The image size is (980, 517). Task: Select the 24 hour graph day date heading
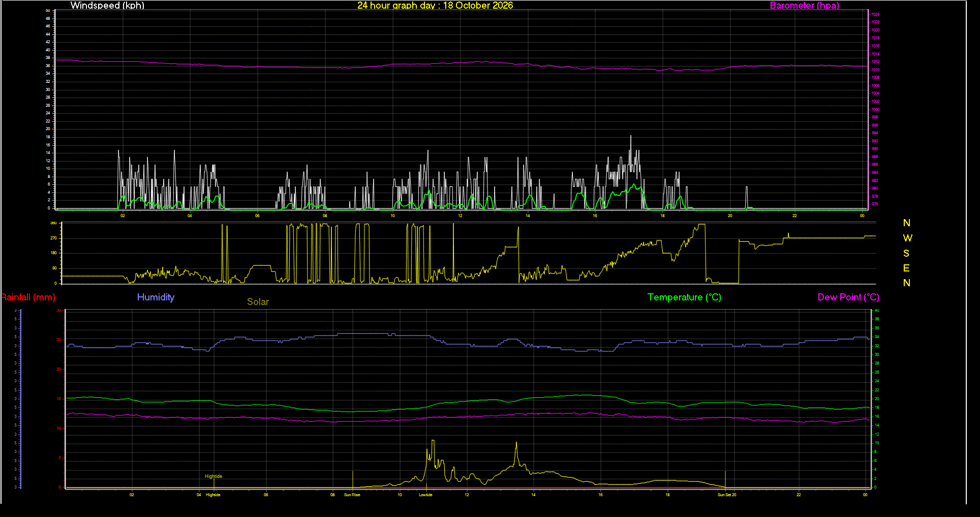(x=435, y=6)
